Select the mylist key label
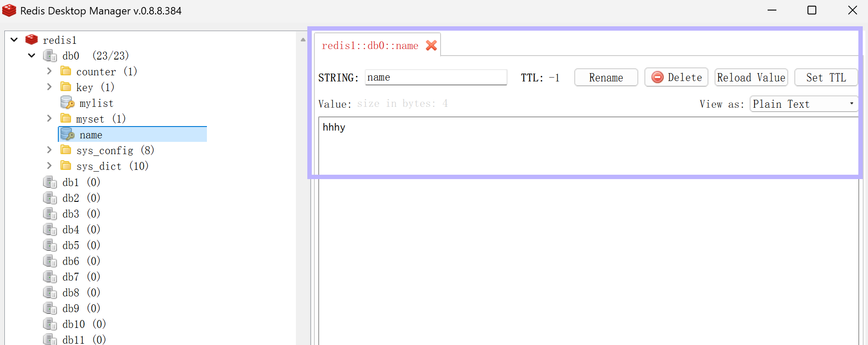868x345 pixels. [x=96, y=103]
